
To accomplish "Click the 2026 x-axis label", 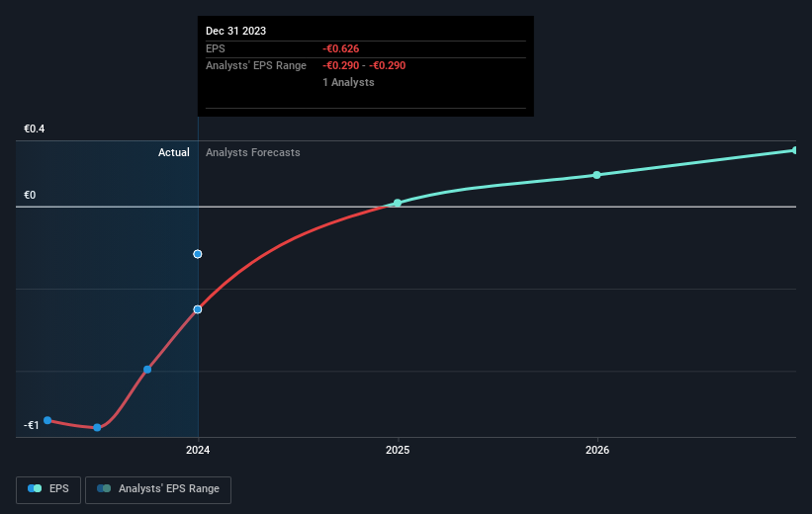I will click(x=597, y=450).
